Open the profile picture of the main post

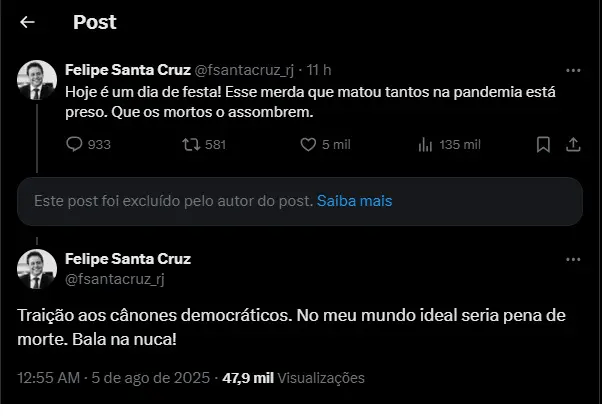(x=37, y=269)
